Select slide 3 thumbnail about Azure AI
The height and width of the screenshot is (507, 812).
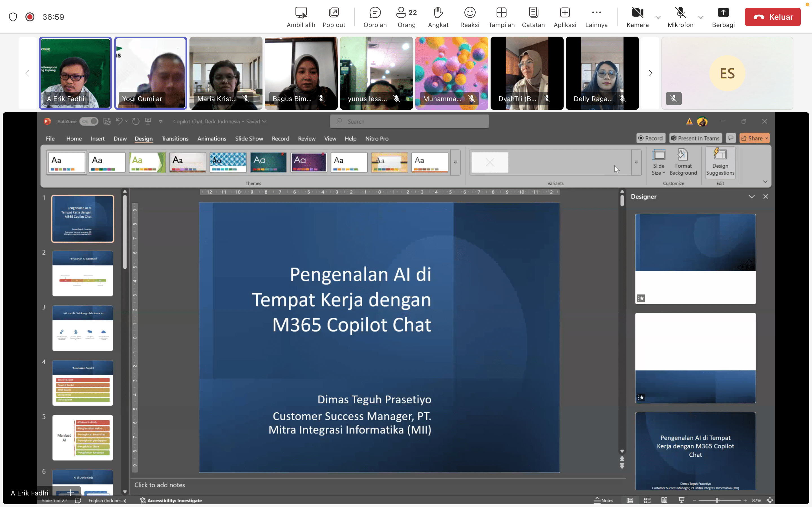coord(83,328)
